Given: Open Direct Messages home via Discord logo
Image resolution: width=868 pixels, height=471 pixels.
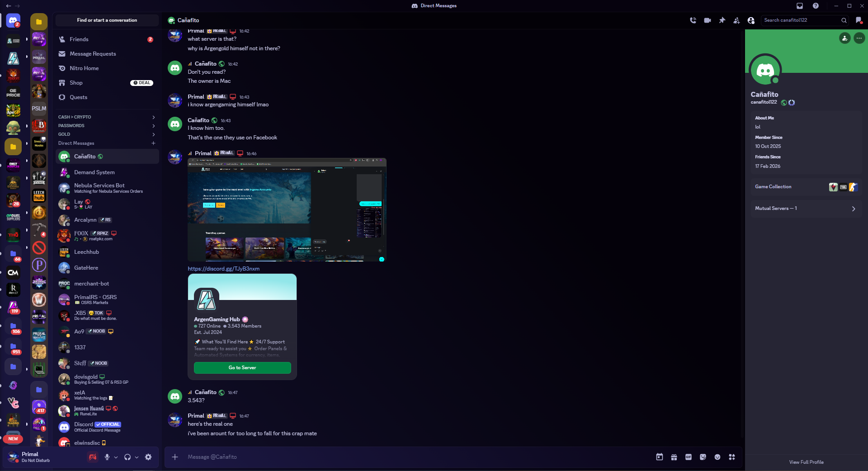Looking at the screenshot, I should point(13,21).
